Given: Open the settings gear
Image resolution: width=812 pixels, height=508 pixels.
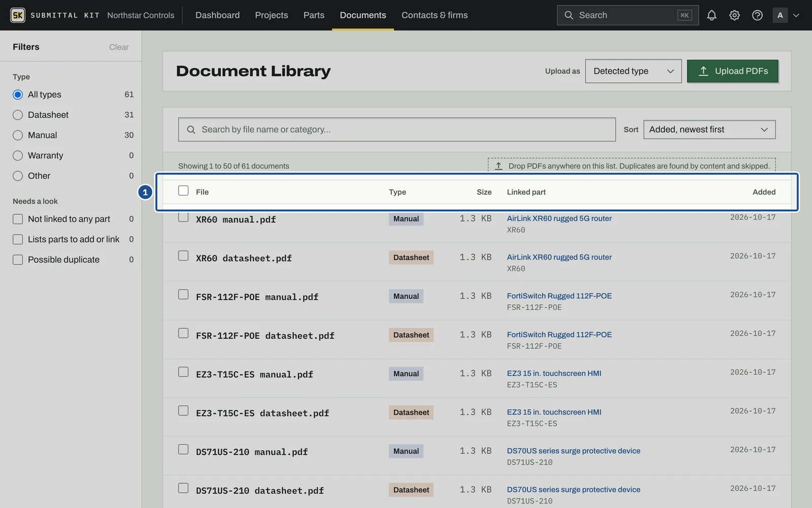Looking at the screenshot, I should [x=734, y=15].
